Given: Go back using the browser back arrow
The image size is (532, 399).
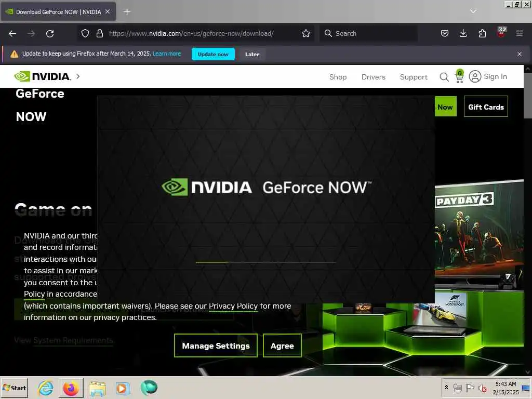Looking at the screenshot, I should (x=12, y=34).
